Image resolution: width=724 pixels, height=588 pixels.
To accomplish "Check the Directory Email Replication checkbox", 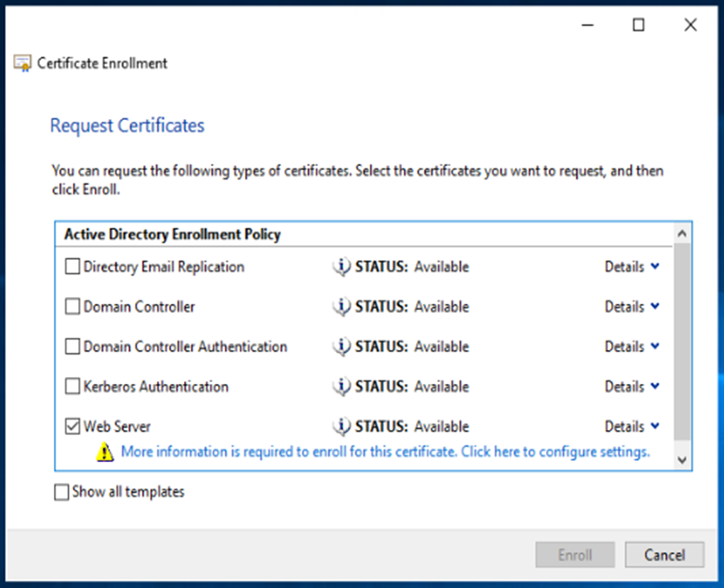I will click(x=73, y=267).
